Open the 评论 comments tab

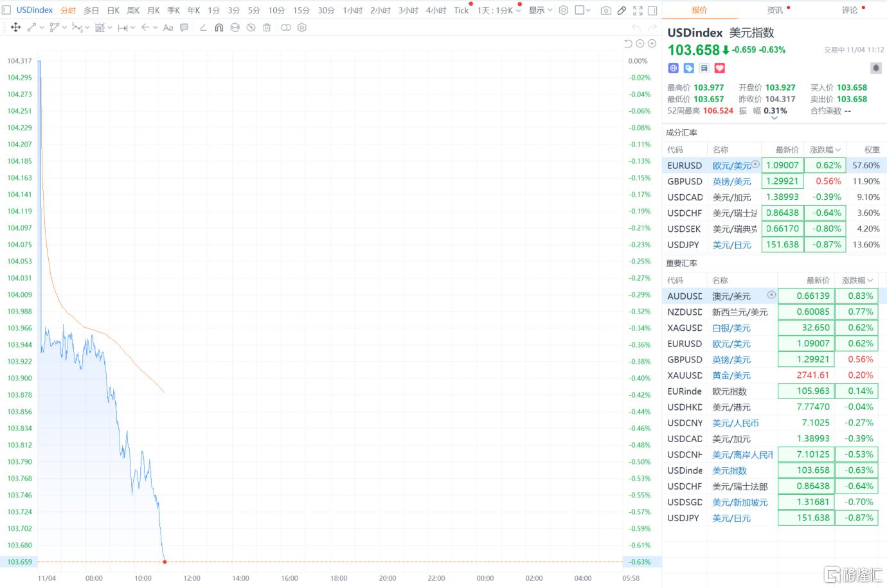coord(850,10)
